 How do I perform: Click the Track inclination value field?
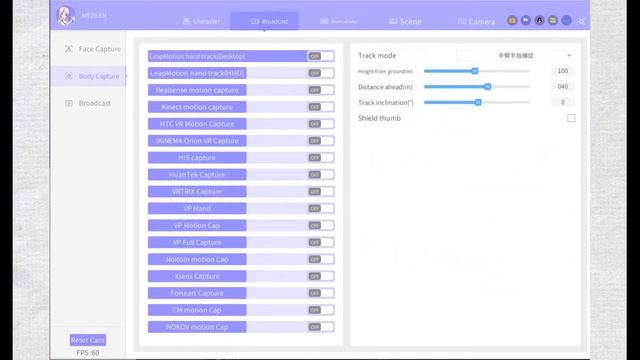562,102
